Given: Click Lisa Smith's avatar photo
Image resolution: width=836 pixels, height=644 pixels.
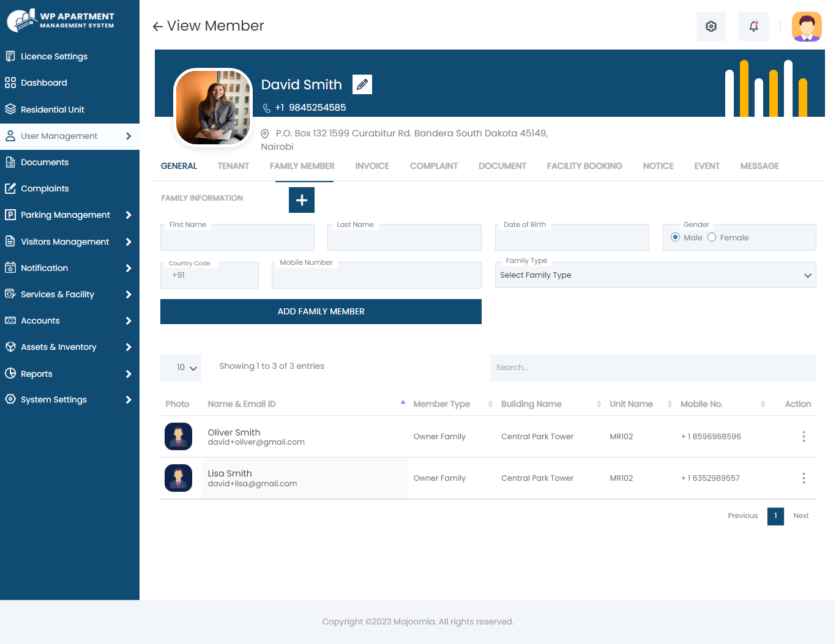Looking at the screenshot, I should [x=179, y=478].
